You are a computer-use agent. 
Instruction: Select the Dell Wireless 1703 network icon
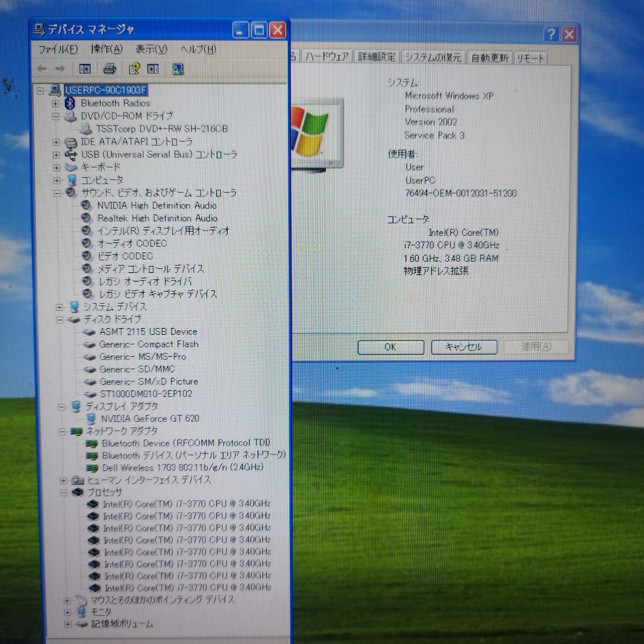point(92,467)
